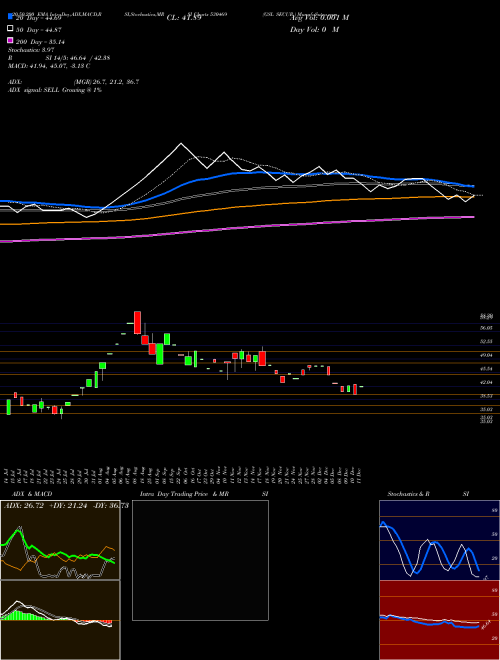
Task: Click the magenta 200 Day legend swatch
Action: tap(10, 40)
